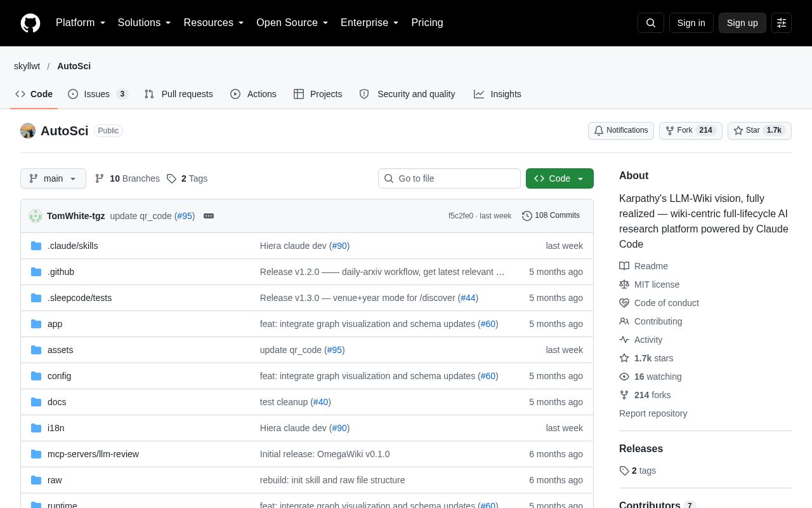
Task: Expand the Enterprise navigation menu
Action: [370, 23]
